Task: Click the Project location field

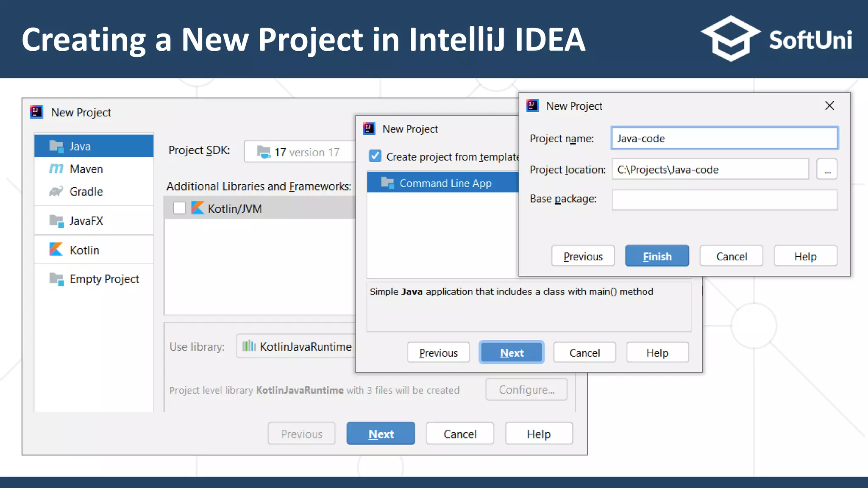Action: [x=710, y=169]
